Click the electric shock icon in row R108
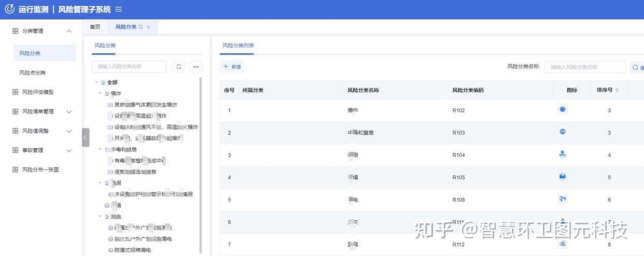 point(563,198)
